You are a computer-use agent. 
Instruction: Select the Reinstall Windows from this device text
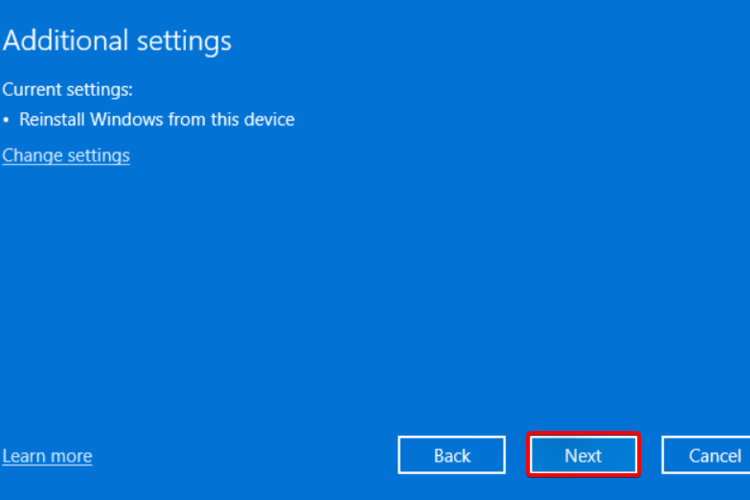click(156, 120)
